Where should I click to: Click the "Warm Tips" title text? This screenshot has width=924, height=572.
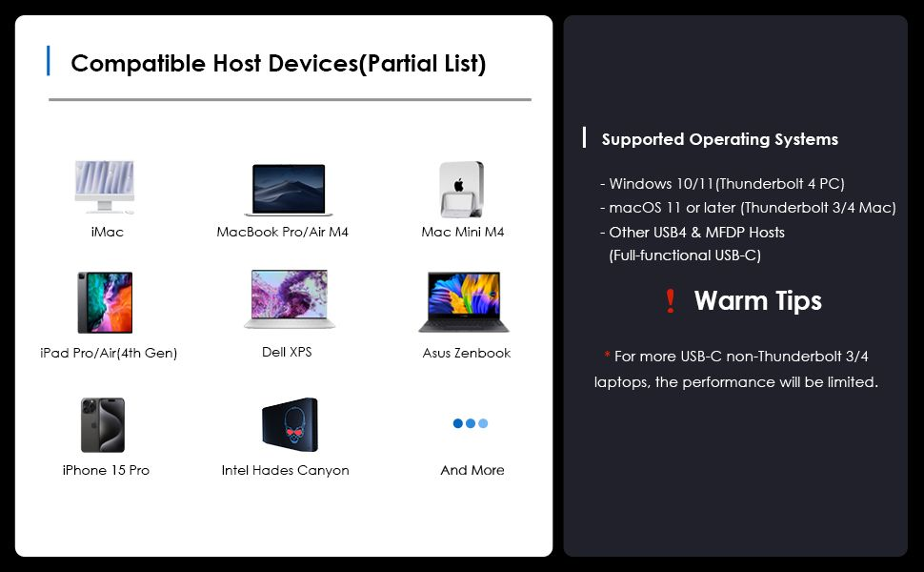tap(757, 301)
